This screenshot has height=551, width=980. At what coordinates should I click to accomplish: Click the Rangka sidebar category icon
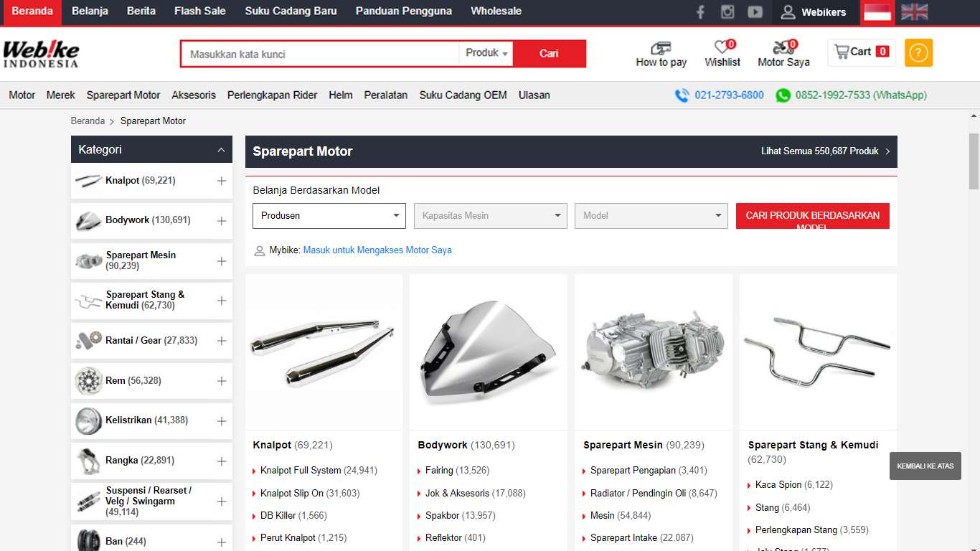tap(88, 461)
